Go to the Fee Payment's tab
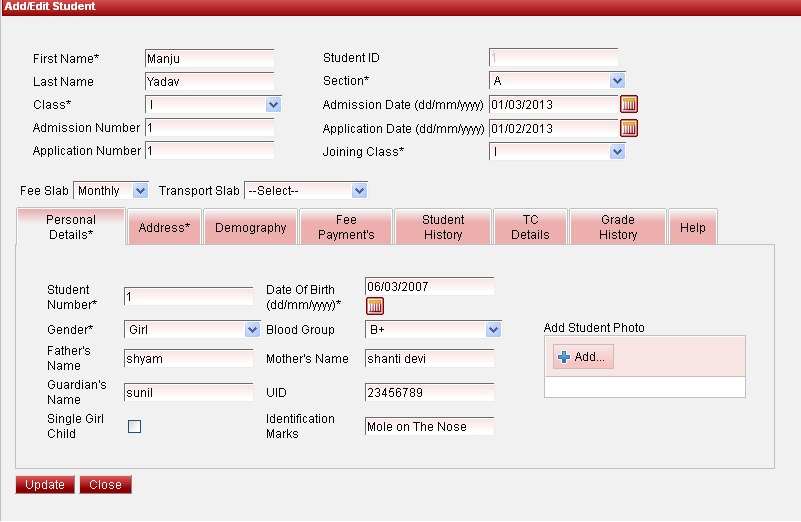 click(x=346, y=227)
